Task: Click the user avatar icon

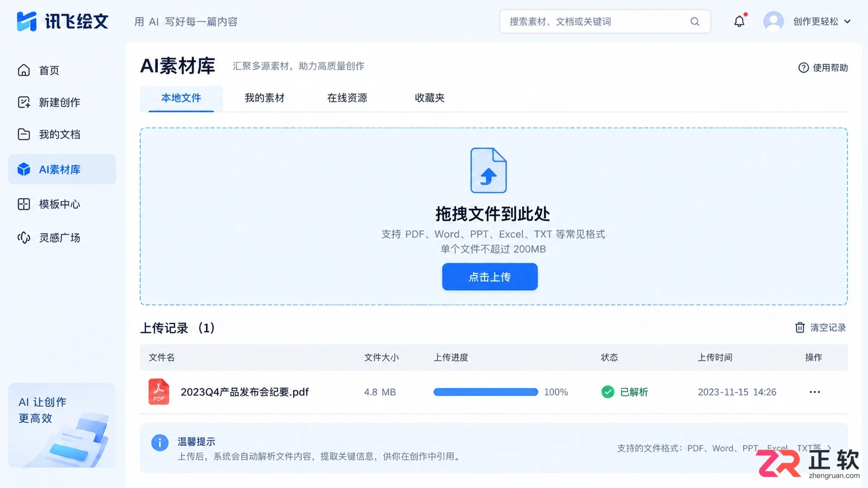Action: pyautogui.click(x=773, y=21)
